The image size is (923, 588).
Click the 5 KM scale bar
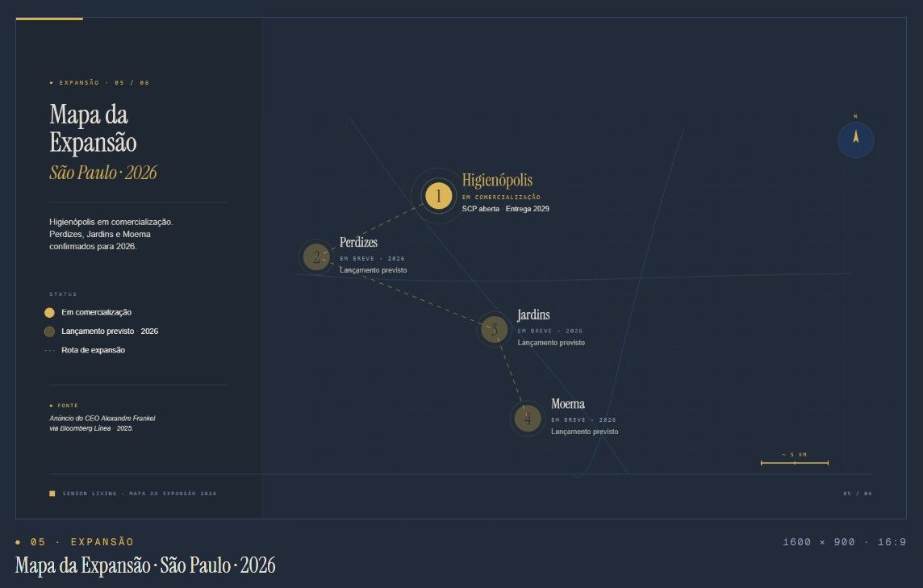[795, 463]
